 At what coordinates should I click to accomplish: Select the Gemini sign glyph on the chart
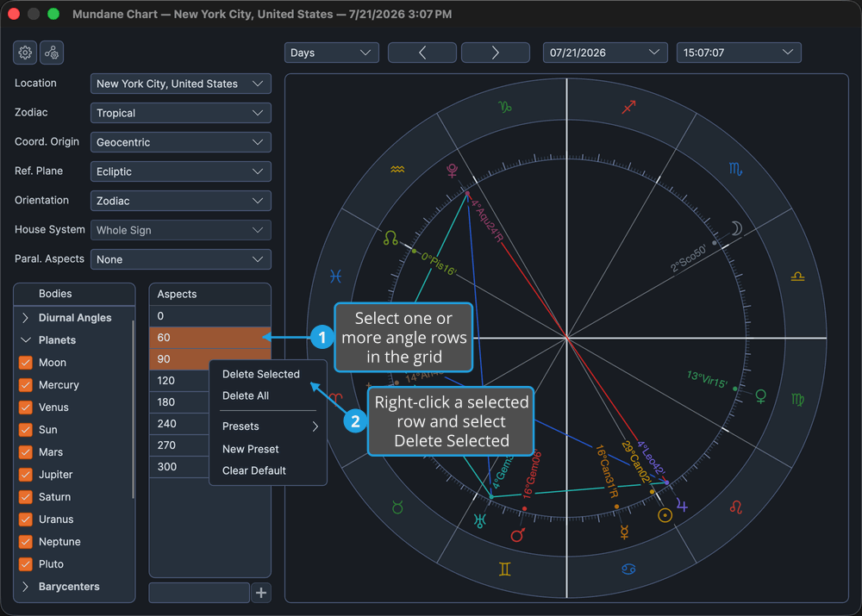click(504, 569)
